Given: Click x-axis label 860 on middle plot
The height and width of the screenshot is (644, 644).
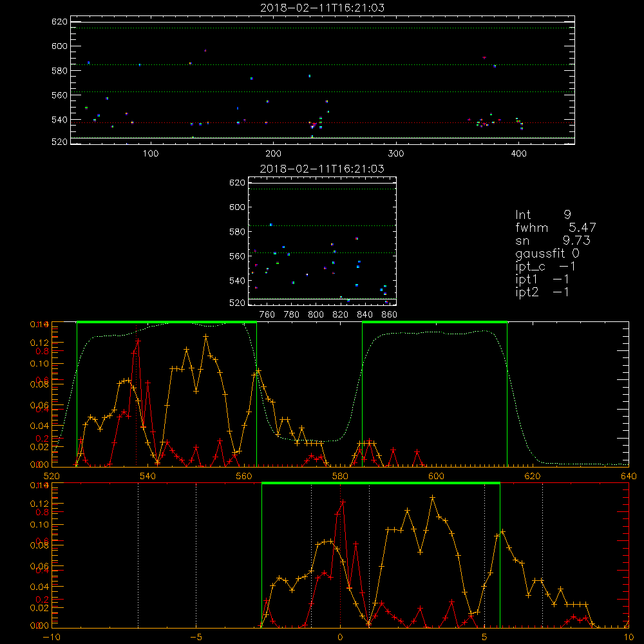Looking at the screenshot, I should (x=390, y=315).
